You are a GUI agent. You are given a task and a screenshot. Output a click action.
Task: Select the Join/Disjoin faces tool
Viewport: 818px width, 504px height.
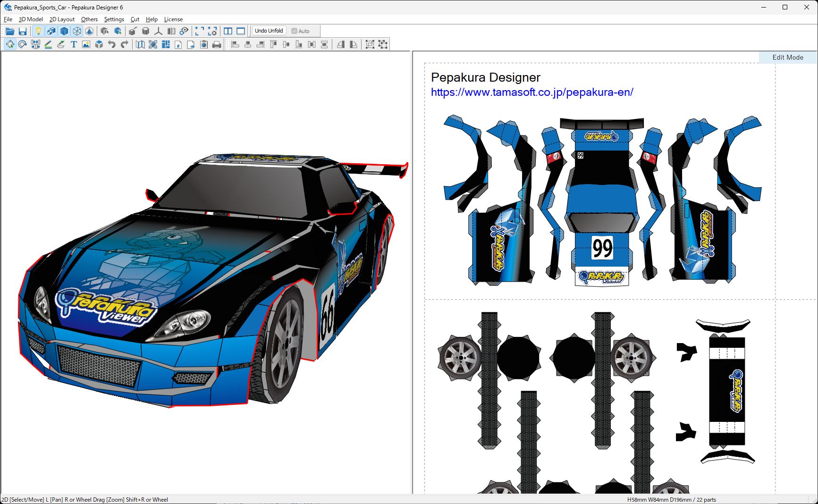(x=35, y=44)
